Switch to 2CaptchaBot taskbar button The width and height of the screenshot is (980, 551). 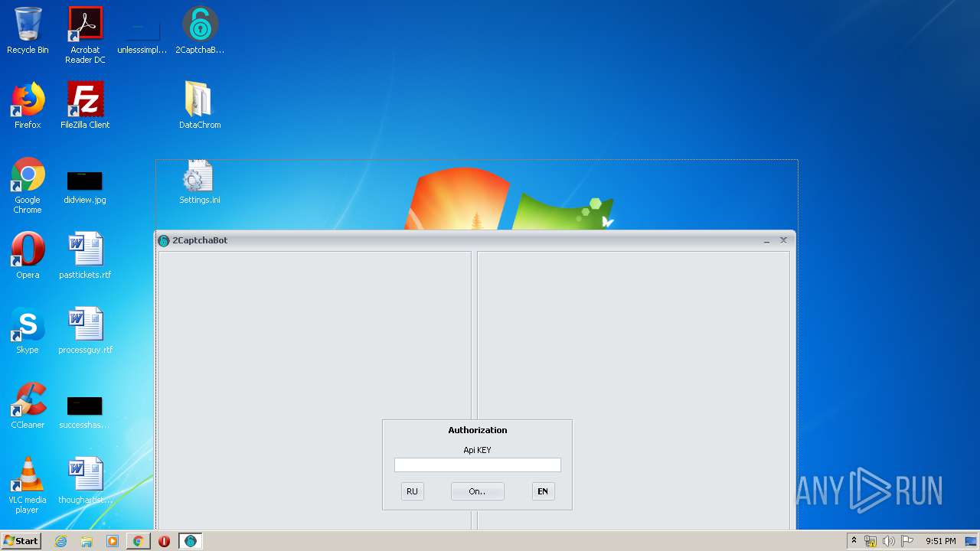190,541
